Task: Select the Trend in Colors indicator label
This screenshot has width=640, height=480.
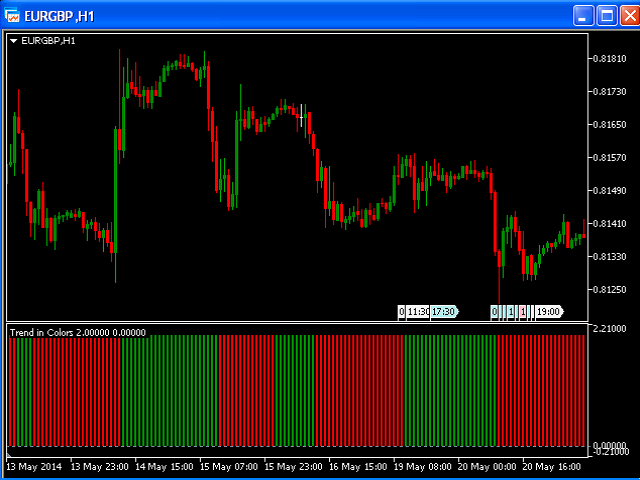Action: click(78, 333)
